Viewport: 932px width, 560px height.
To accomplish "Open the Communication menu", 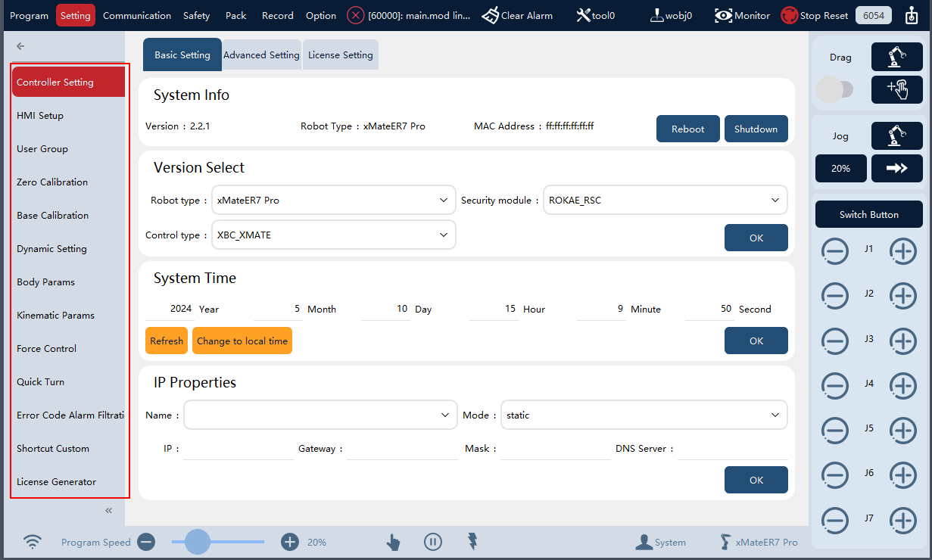I will pyautogui.click(x=137, y=15).
